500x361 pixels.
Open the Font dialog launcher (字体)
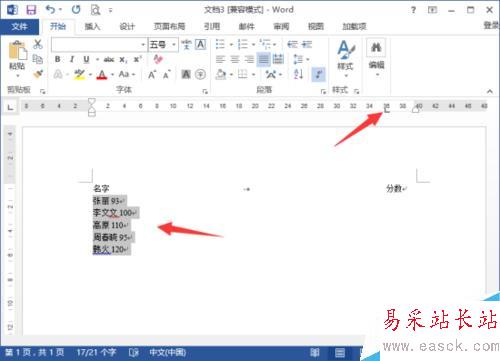tap(205, 91)
